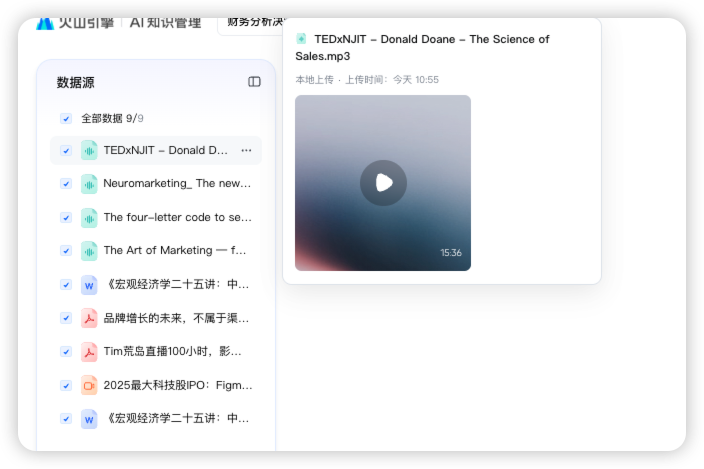This screenshot has height=469, width=704.
Task: Select Tim荒岛直播100小时，影... document
Action: click(173, 352)
